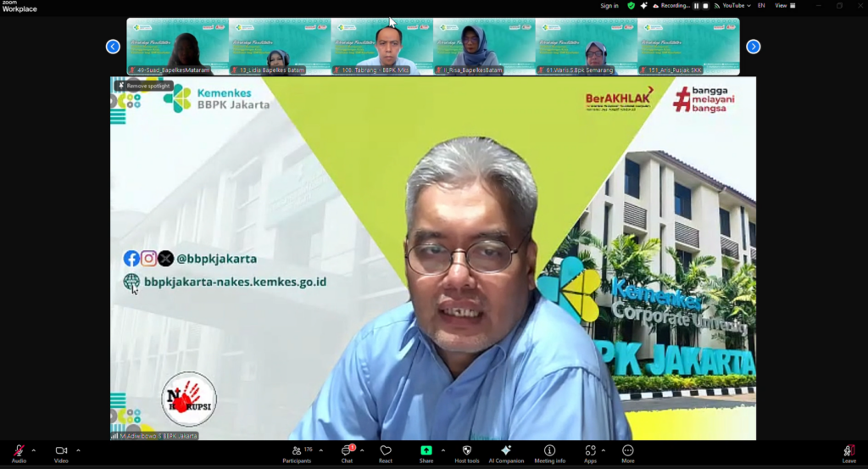Select the 108. Tabrang - BBPK Mks thumbnail
This screenshot has height=469, width=868.
(x=382, y=47)
